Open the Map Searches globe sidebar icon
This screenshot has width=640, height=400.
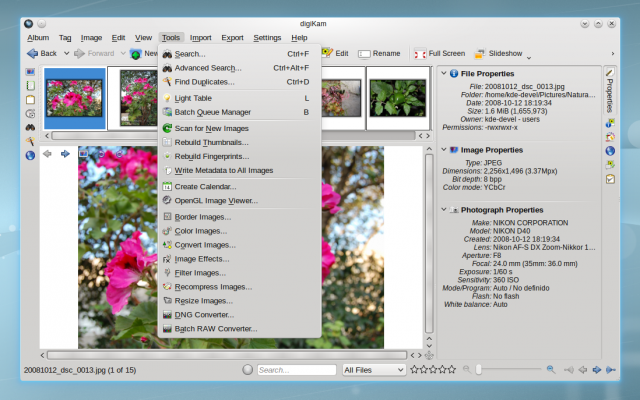click(30, 155)
